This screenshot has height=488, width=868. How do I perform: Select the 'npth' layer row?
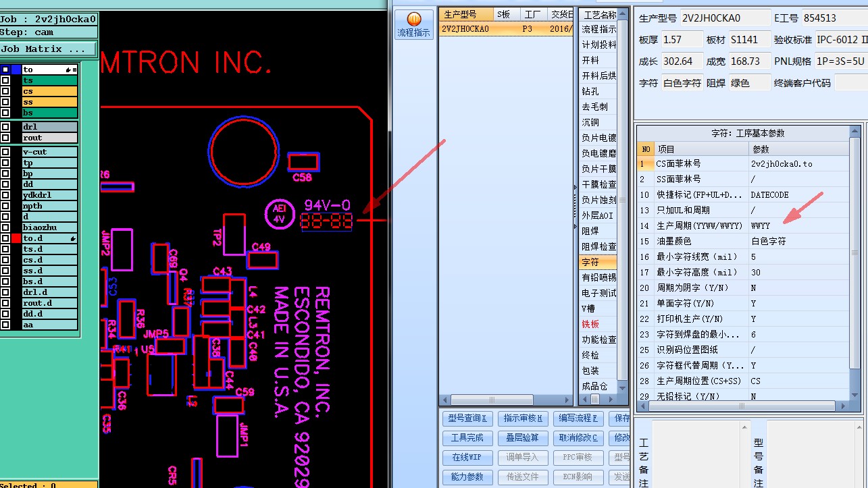49,206
